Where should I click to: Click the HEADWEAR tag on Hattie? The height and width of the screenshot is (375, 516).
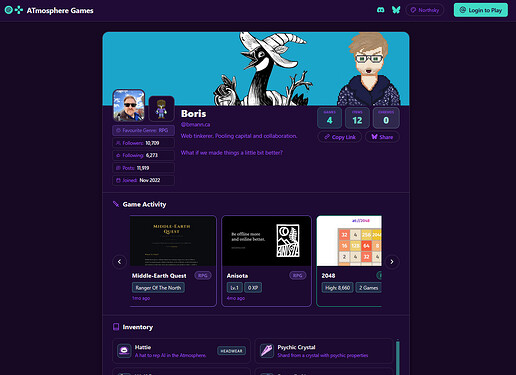point(231,351)
